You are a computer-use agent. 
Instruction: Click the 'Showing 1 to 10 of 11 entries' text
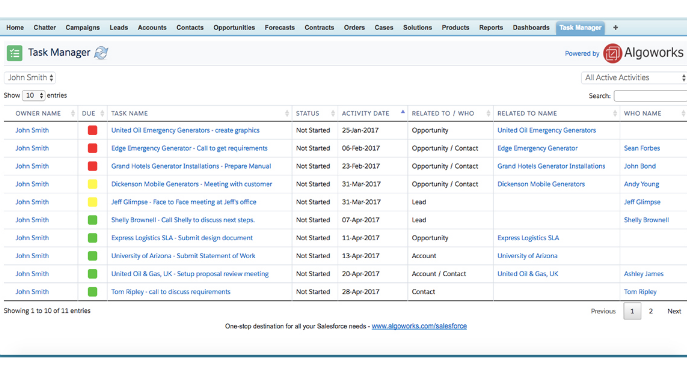coord(47,311)
